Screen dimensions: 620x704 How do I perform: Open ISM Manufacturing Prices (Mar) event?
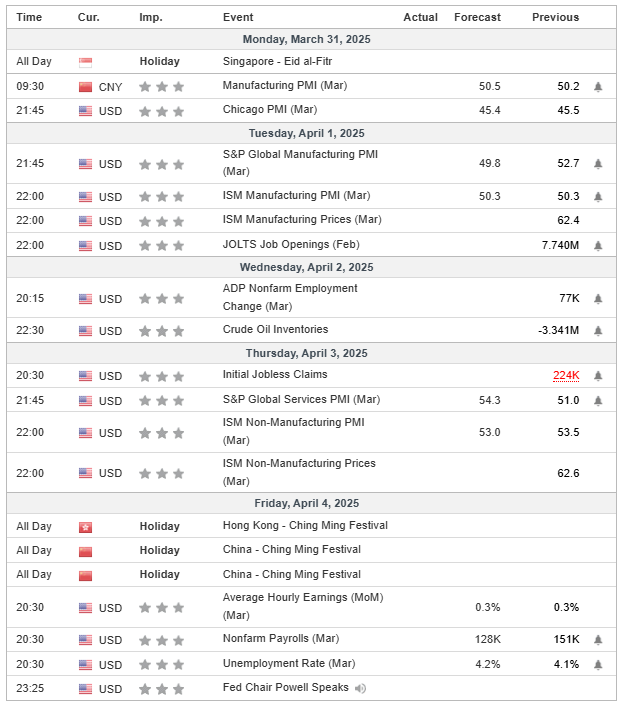[x=302, y=220]
